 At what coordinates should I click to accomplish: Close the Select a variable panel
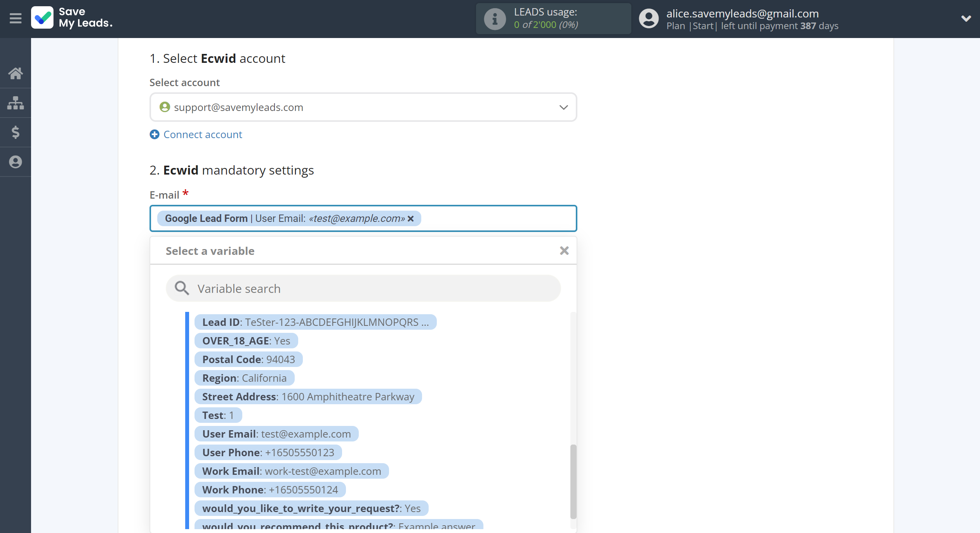point(564,251)
